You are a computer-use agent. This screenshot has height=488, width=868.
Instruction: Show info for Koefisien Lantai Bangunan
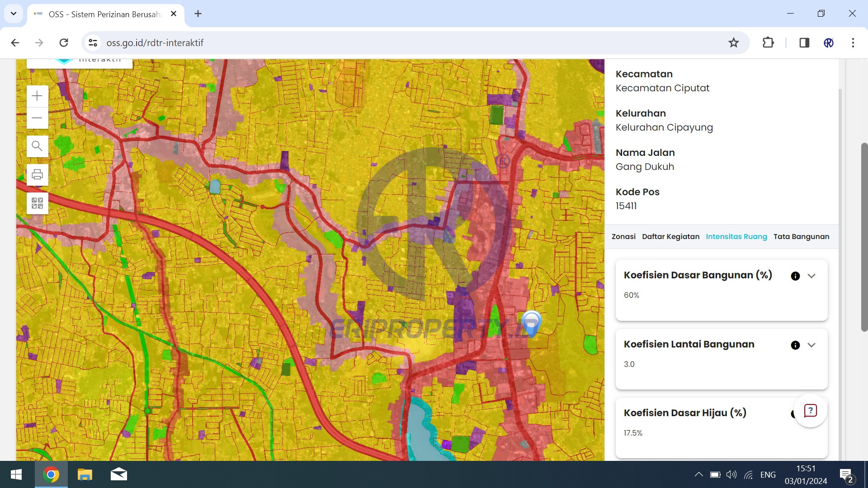[x=795, y=345]
